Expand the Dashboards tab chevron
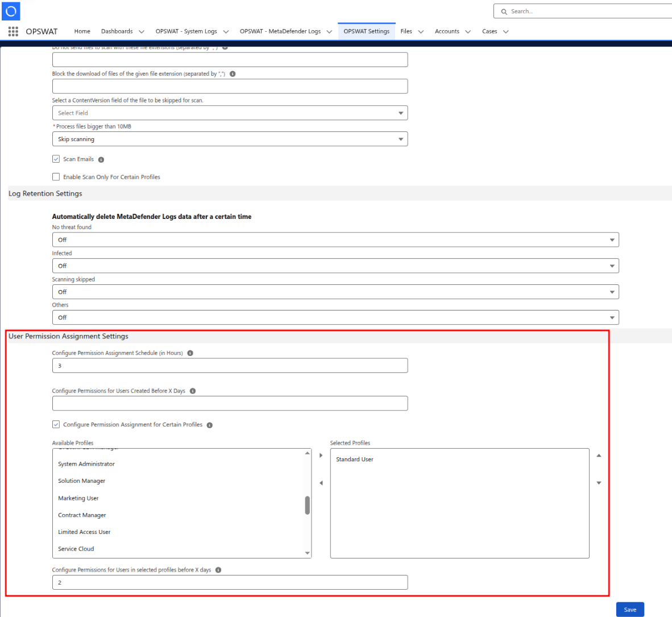The width and height of the screenshot is (672, 617). 142,32
